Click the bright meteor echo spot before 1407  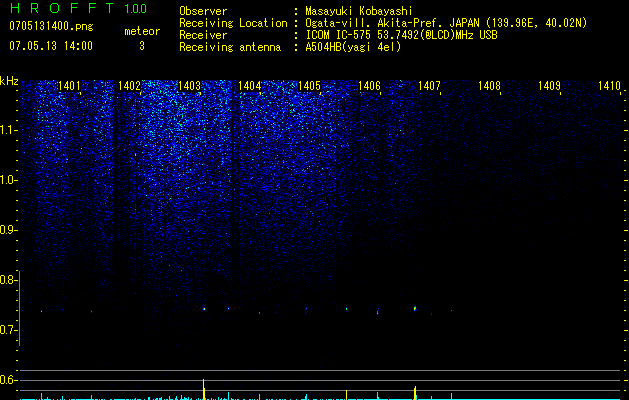[415, 309]
